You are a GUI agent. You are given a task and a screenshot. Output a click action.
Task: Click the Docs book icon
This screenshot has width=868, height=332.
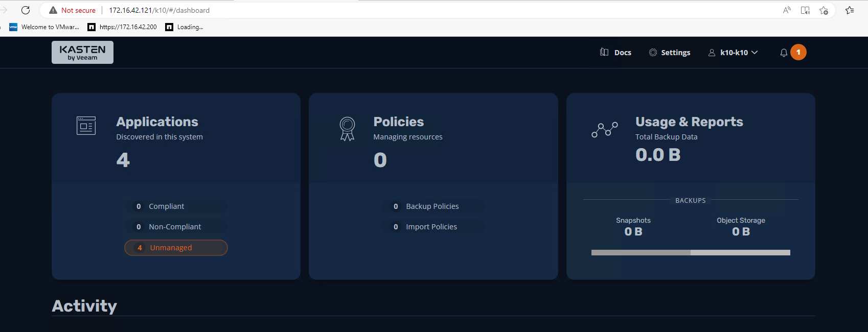pyautogui.click(x=604, y=52)
